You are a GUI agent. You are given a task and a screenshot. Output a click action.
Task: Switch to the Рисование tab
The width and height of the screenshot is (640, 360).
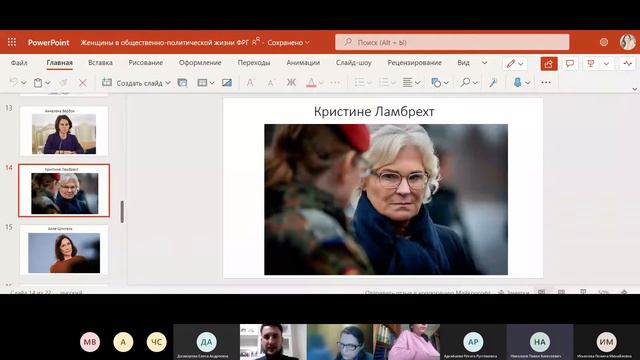[146, 63]
